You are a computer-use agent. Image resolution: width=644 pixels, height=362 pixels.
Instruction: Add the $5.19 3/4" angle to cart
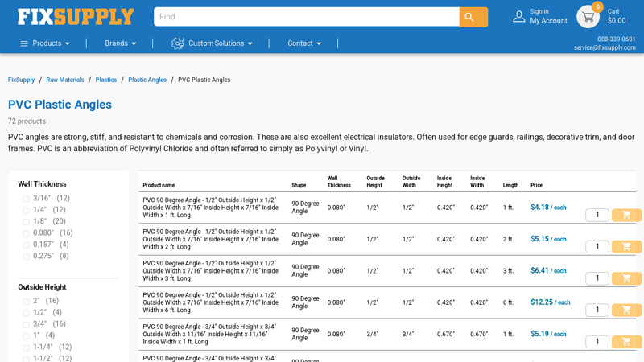626,341
